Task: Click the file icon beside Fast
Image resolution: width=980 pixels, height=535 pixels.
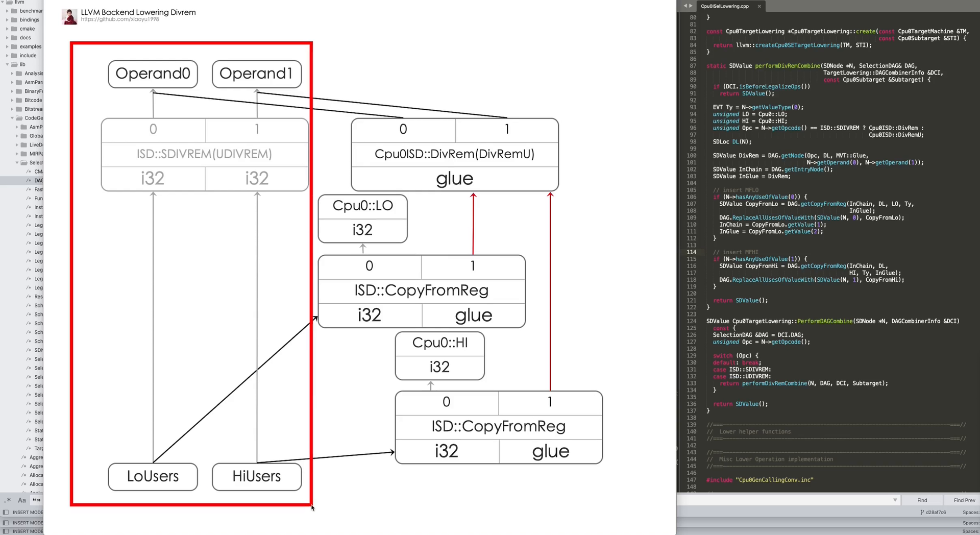Action: tap(29, 189)
